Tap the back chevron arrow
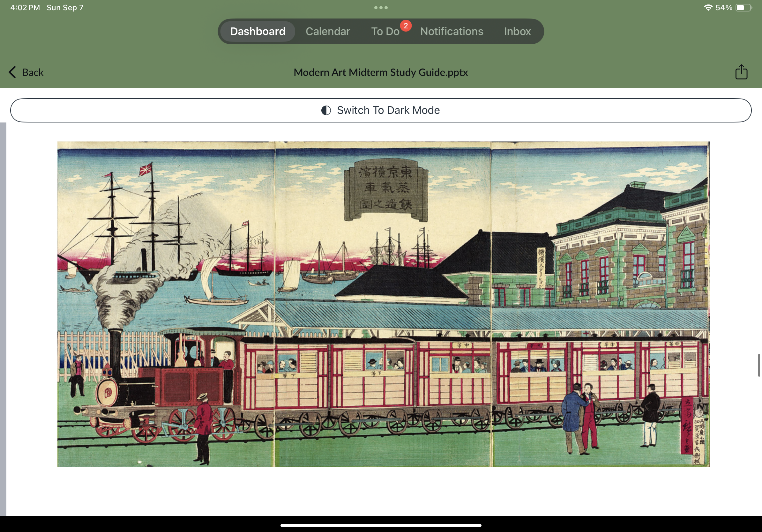762x532 pixels. pos(12,72)
